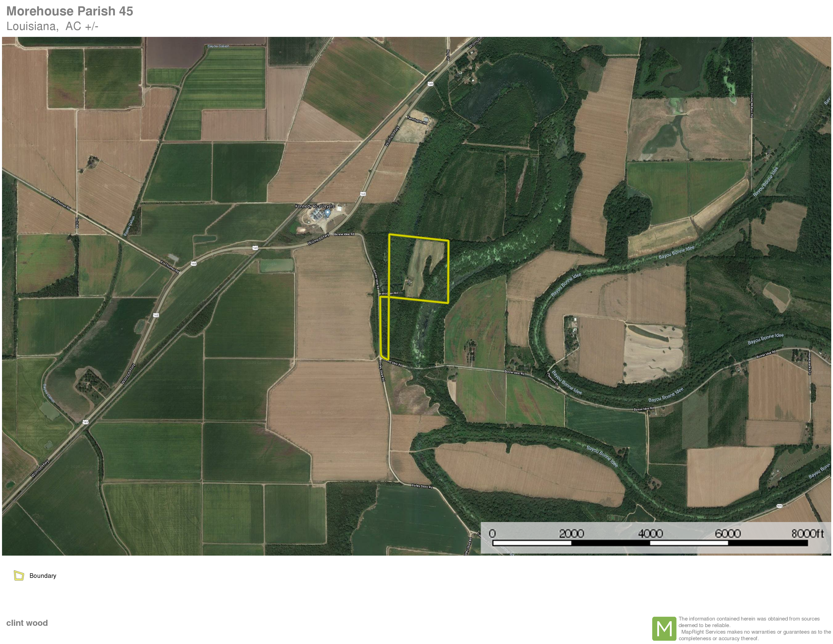833x644 pixels.
Task: Click the route 599 highway shield
Action: [x=780, y=506]
